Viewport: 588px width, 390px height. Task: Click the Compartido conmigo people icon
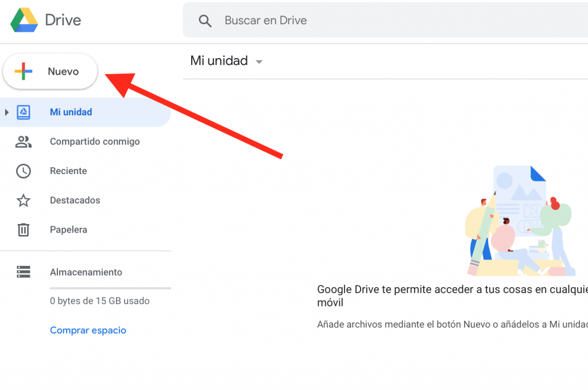[23, 142]
